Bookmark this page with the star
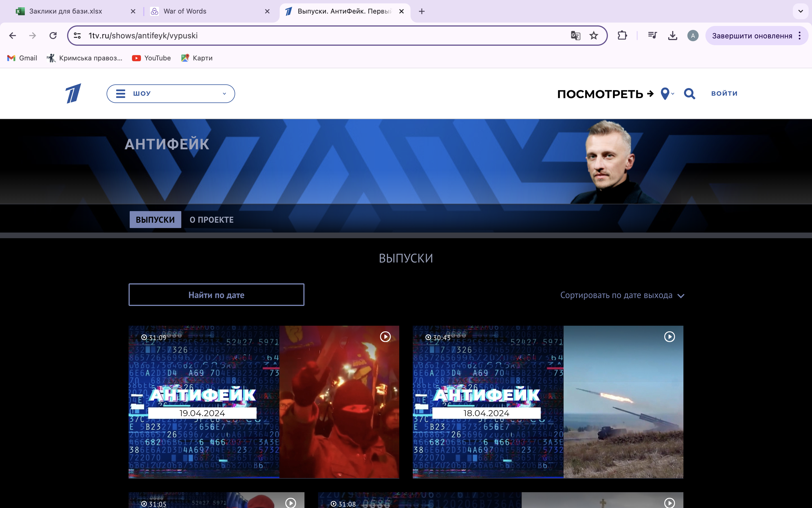This screenshot has height=508, width=812. (593, 36)
